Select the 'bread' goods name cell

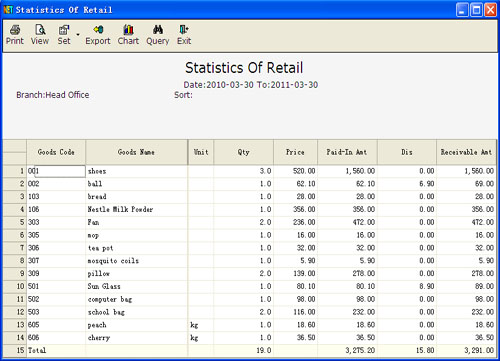click(x=137, y=197)
